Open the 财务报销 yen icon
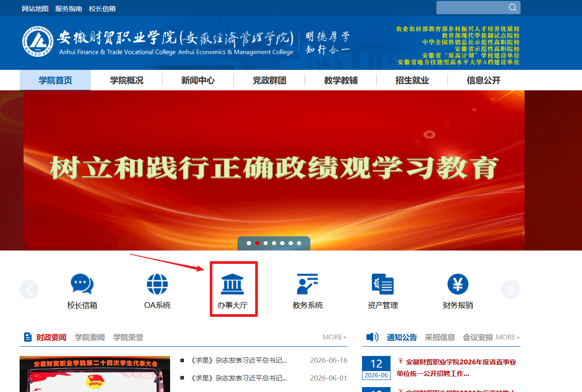 point(458,284)
